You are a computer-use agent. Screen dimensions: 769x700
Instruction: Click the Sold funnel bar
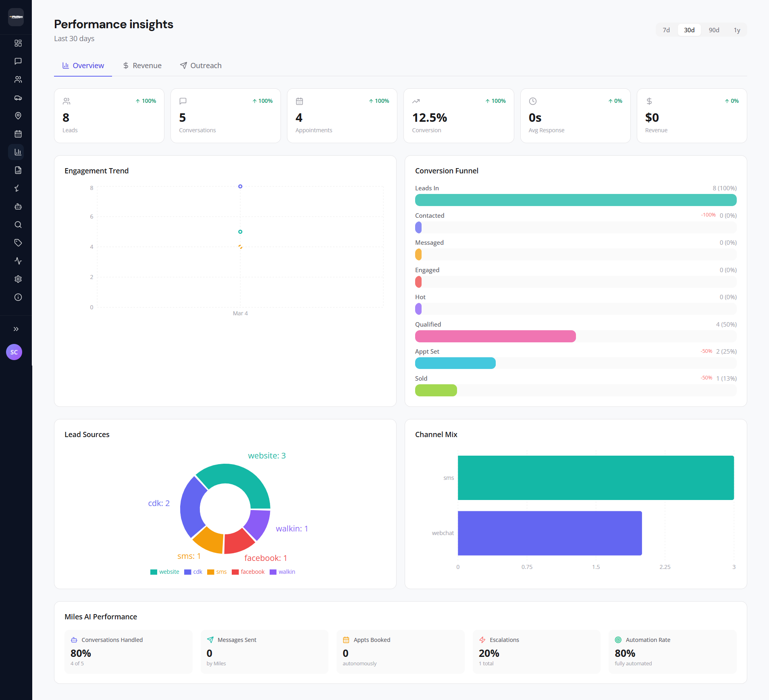pyautogui.click(x=436, y=390)
